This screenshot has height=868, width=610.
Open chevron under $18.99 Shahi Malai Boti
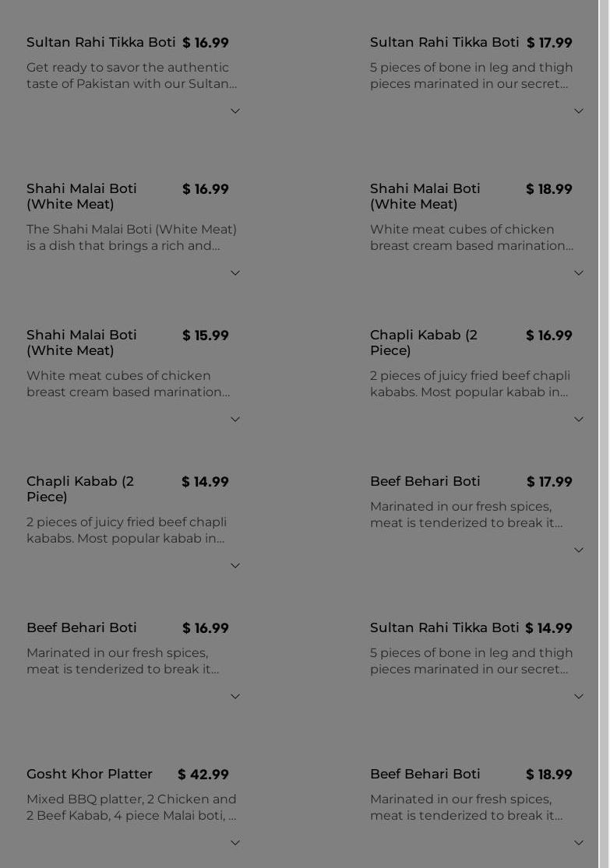pyautogui.click(x=579, y=273)
